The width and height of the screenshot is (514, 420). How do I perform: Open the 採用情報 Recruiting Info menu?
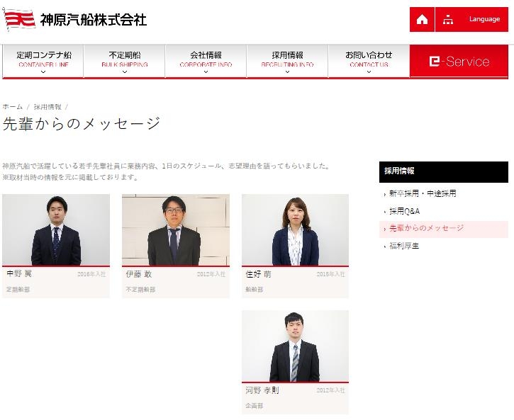[x=287, y=59]
